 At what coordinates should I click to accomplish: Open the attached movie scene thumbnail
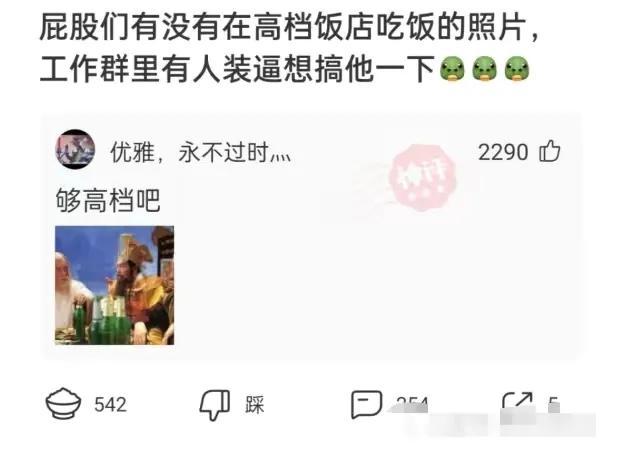coord(114,285)
